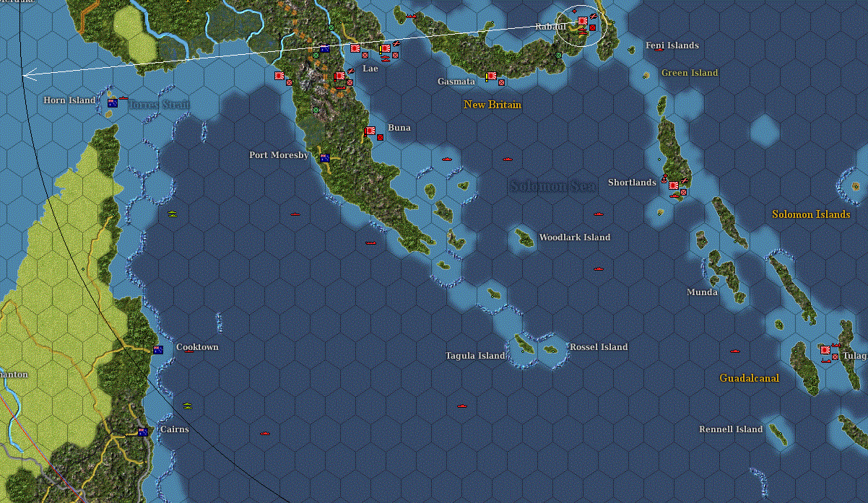The width and height of the screenshot is (868, 503).
Task: Click the red land unit icon at Buna
Action: click(x=381, y=137)
